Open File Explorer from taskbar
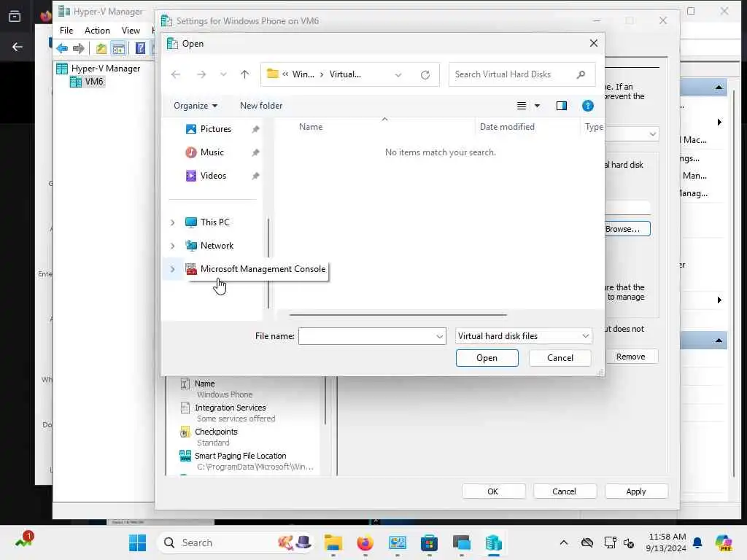Image resolution: width=747 pixels, height=560 pixels. (x=333, y=542)
